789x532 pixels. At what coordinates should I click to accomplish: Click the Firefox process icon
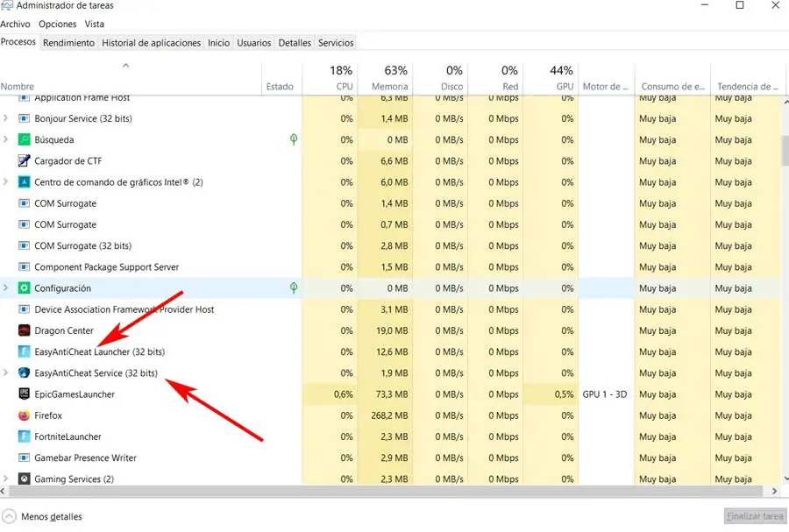(24, 415)
